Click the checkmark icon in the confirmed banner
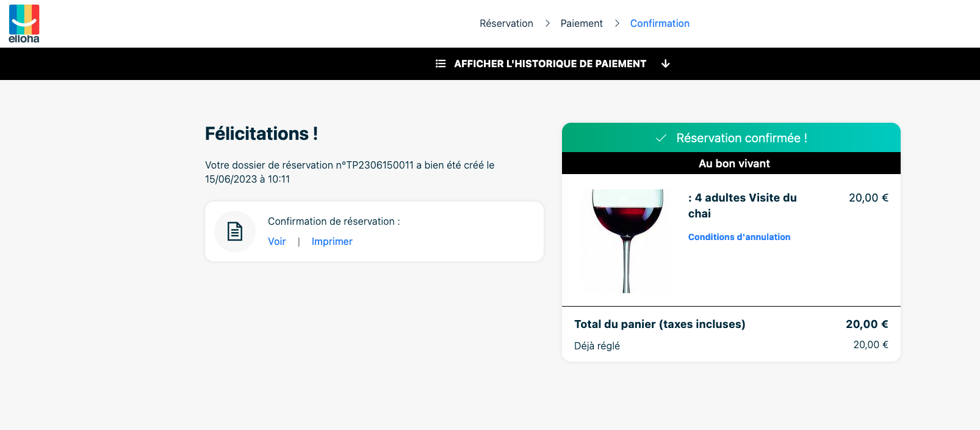 point(661,138)
